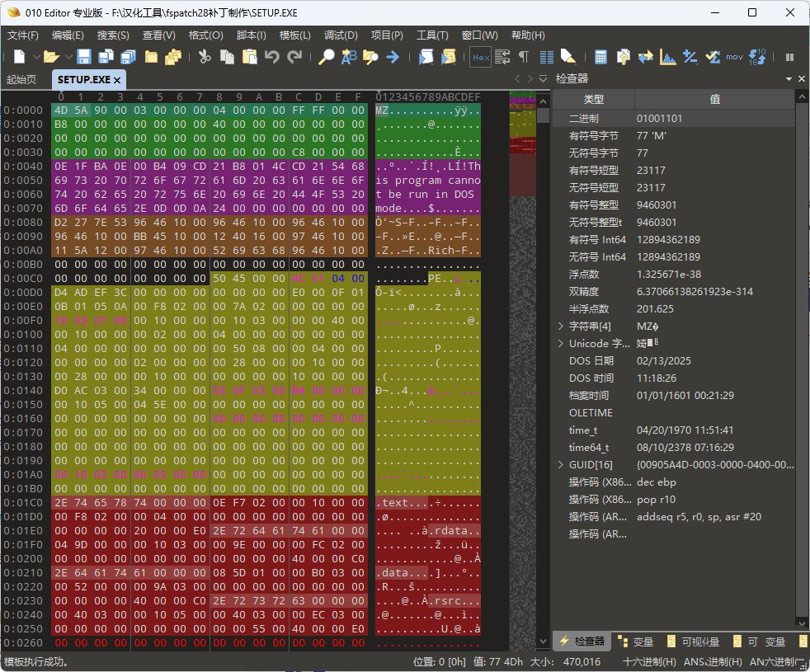810x672 pixels.
Task: Click the Save All icon
Action: pos(128,56)
